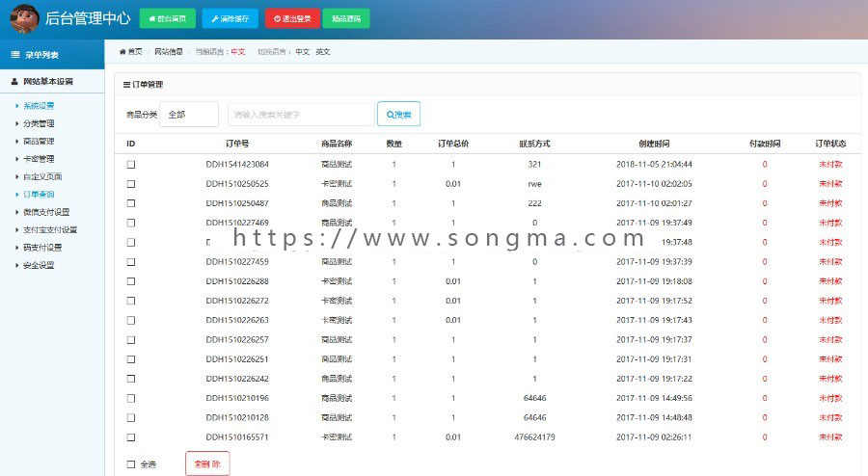Check the box for order DDH1510250487
The image size is (868, 476).
point(130,203)
